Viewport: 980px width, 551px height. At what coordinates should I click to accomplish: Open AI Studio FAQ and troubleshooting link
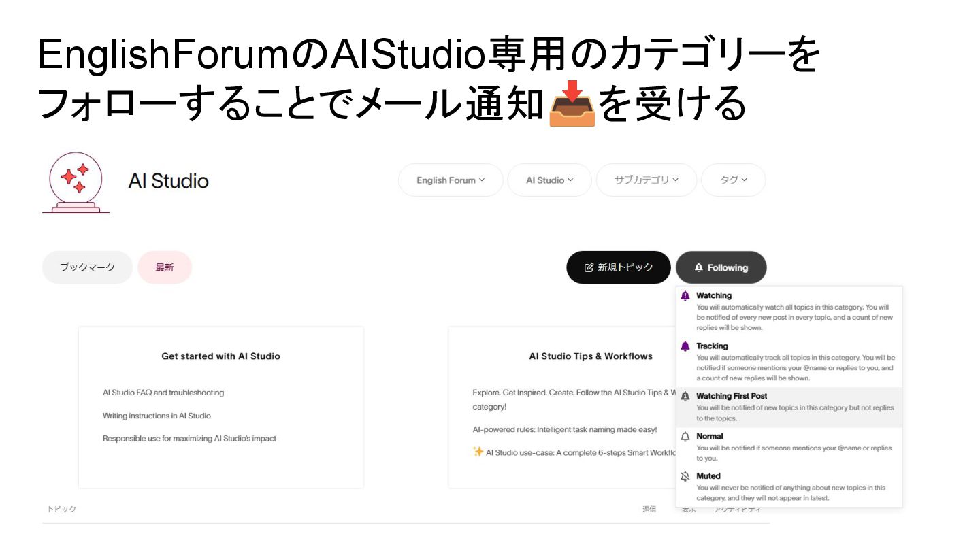163,393
